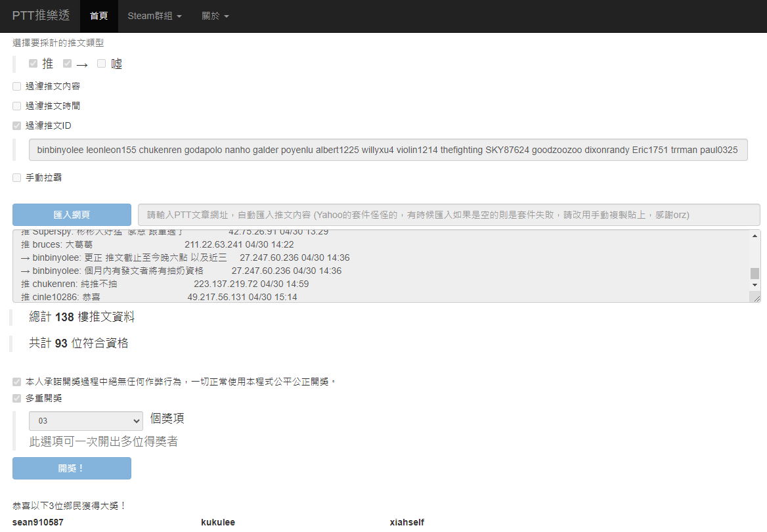
Task: Focus the PTT article URL input field
Action: [449, 215]
